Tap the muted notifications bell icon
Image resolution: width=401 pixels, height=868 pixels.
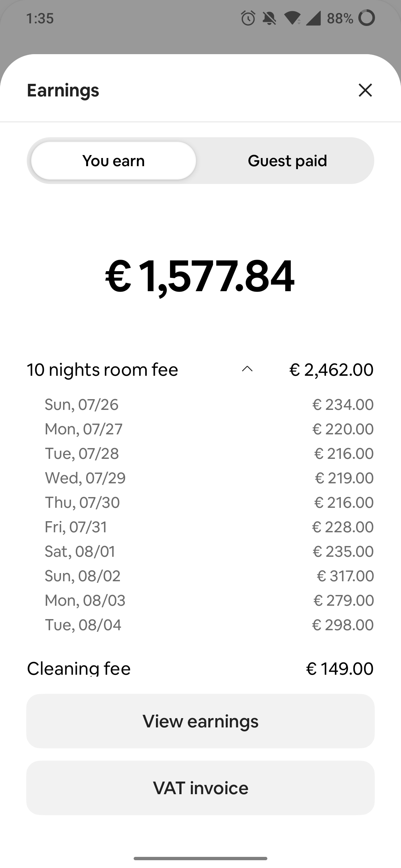point(270,18)
